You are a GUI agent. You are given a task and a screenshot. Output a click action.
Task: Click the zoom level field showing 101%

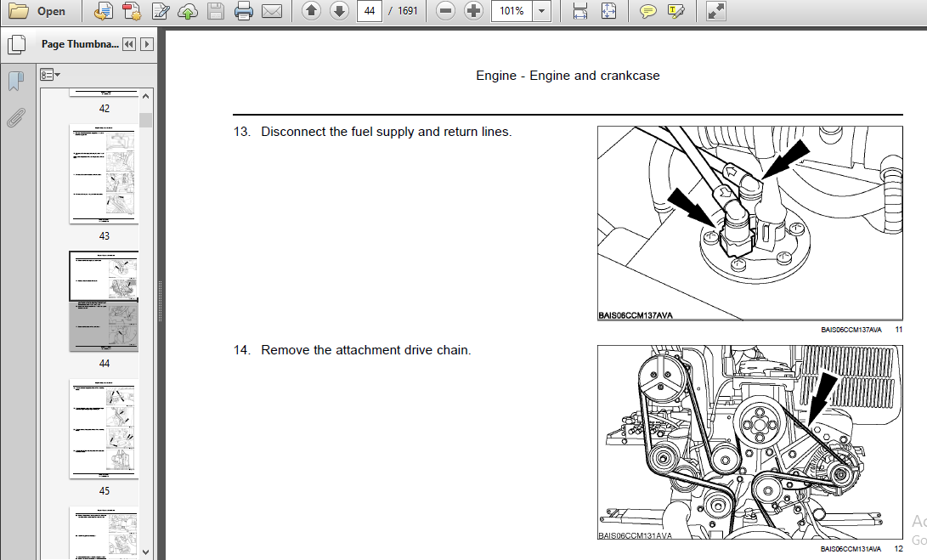pyautogui.click(x=512, y=11)
